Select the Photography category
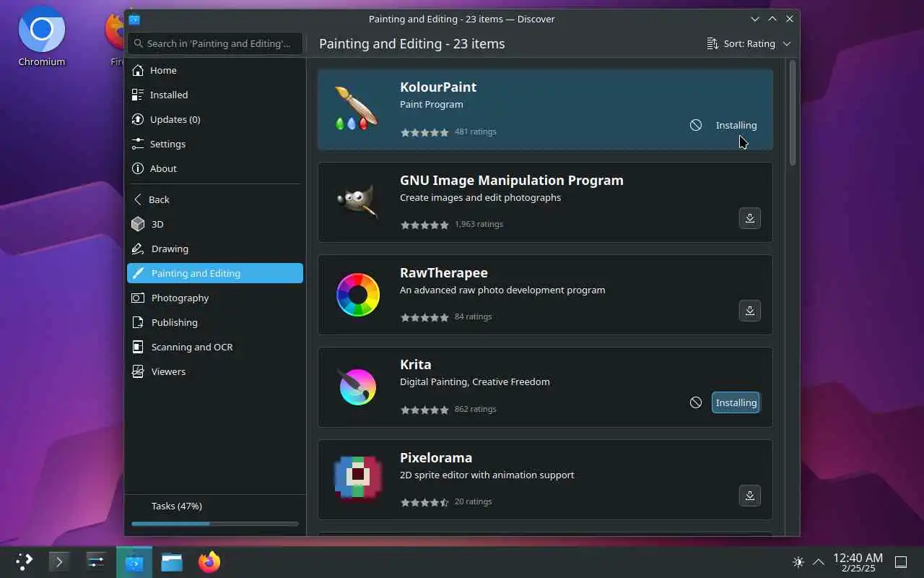Screen dimensions: 924x578 [x=215, y=298]
